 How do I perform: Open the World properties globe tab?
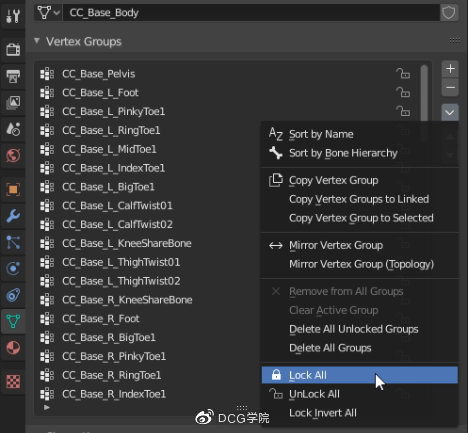(x=13, y=155)
